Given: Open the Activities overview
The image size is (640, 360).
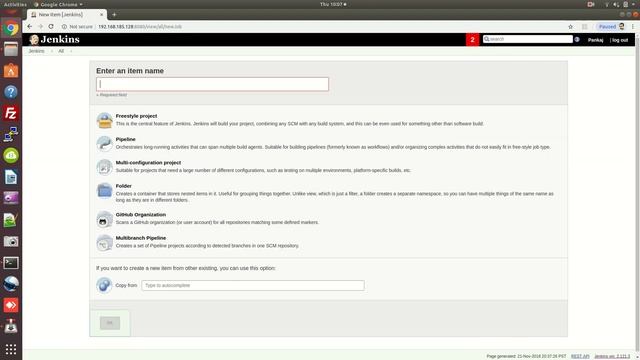Looking at the screenshot, I should (15, 4).
